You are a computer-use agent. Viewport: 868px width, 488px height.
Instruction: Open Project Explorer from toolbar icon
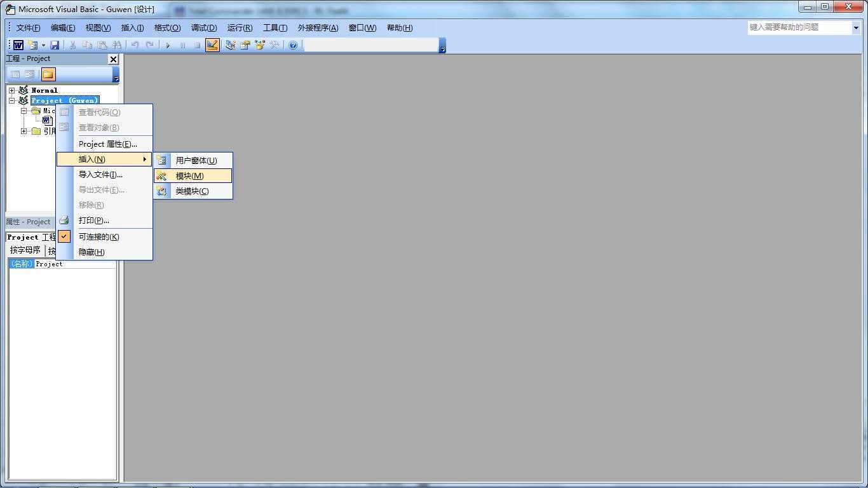click(230, 45)
